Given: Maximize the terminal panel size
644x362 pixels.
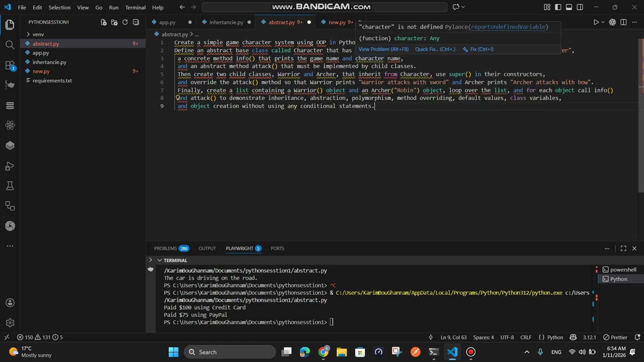Looking at the screenshot, I should (x=623, y=248).
